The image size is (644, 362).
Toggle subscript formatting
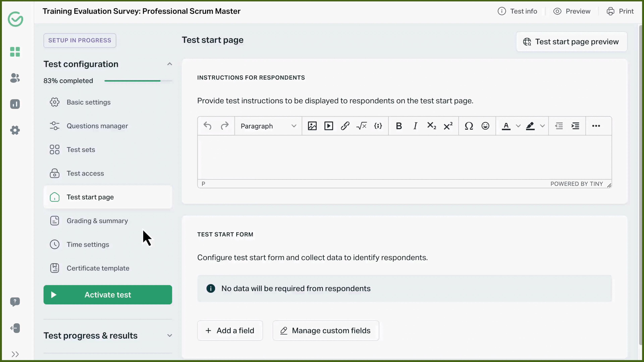(432, 126)
